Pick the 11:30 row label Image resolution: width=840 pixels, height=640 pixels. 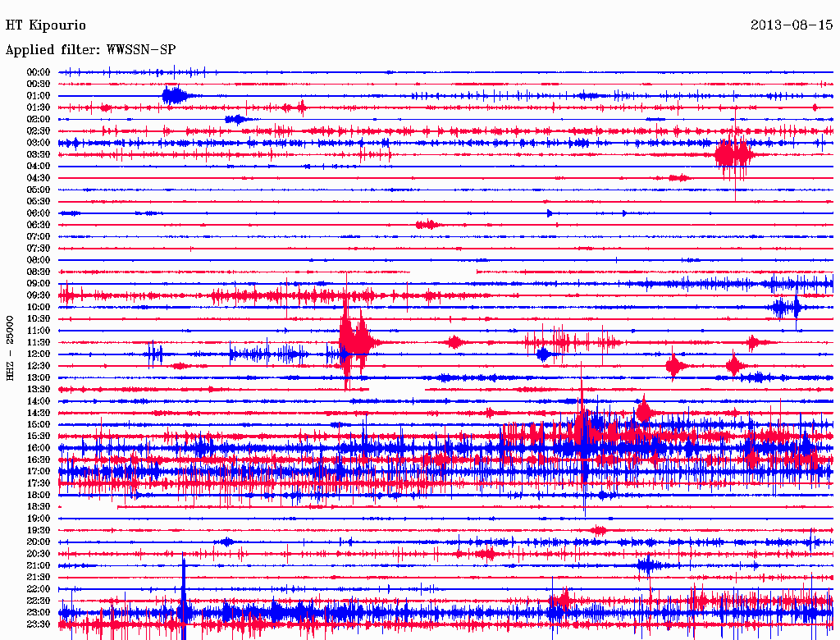(39, 342)
